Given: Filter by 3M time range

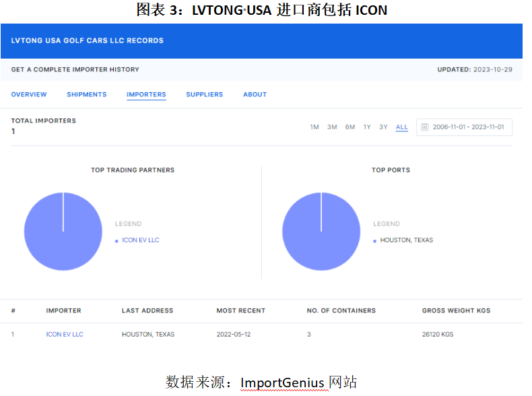Looking at the screenshot, I should click(332, 127).
